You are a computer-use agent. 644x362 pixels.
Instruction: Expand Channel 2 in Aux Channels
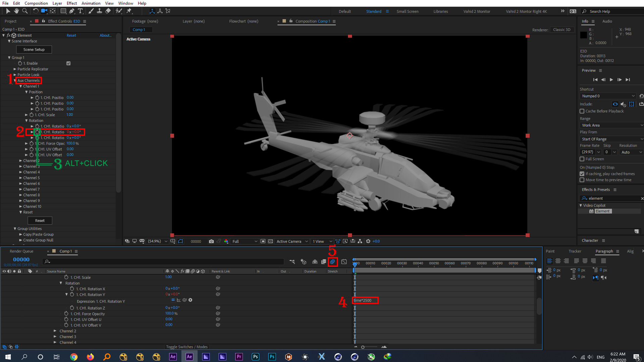click(21, 160)
